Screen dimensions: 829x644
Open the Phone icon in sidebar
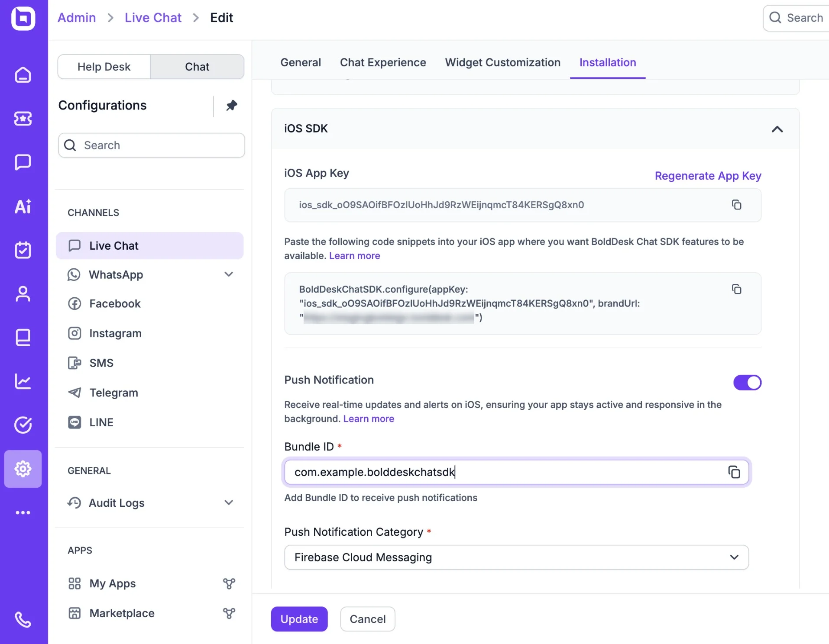(x=23, y=619)
